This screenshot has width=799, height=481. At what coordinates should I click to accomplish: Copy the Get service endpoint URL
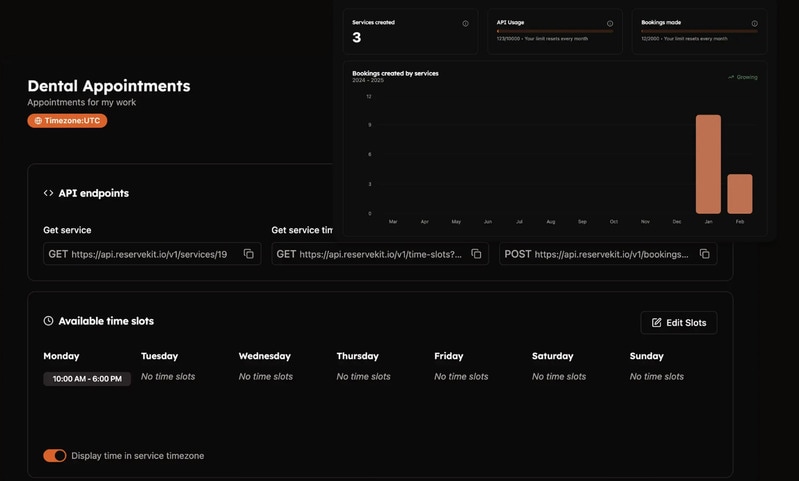point(248,254)
